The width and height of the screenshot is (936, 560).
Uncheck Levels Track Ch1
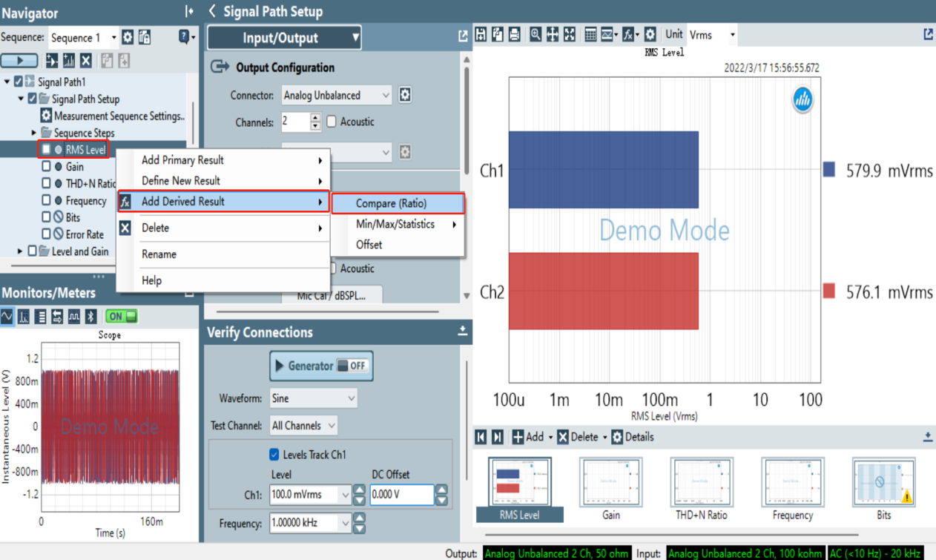tap(274, 455)
